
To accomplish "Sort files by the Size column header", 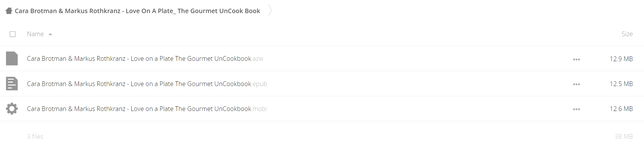I will 627,34.
